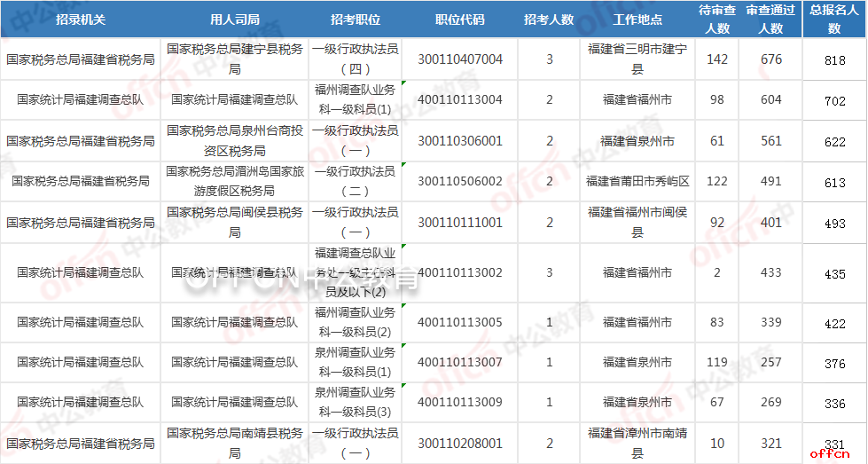Select the 职位代码 column header
The image size is (868, 464).
(460, 20)
